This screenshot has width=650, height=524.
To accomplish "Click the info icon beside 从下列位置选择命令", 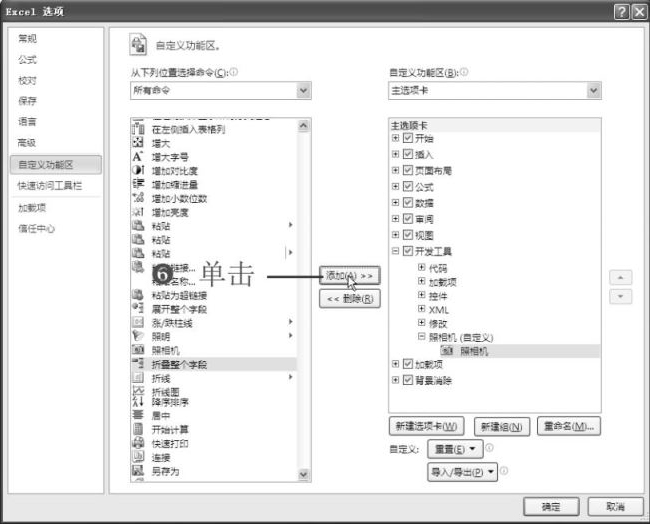I will coord(234,72).
